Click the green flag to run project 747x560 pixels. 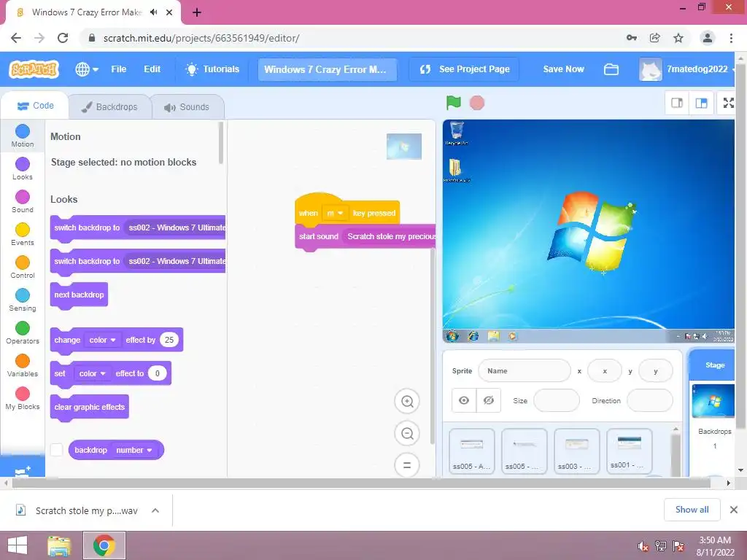[x=453, y=102]
